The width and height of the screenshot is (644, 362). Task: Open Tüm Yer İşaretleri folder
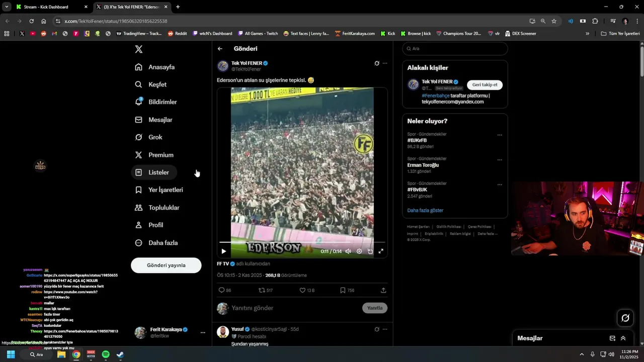click(x=620, y=34)
